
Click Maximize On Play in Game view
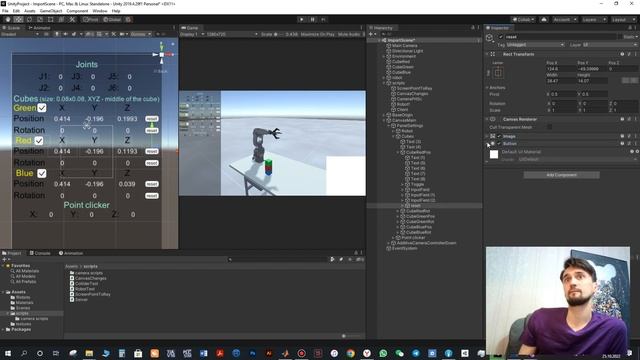[317, 34]
